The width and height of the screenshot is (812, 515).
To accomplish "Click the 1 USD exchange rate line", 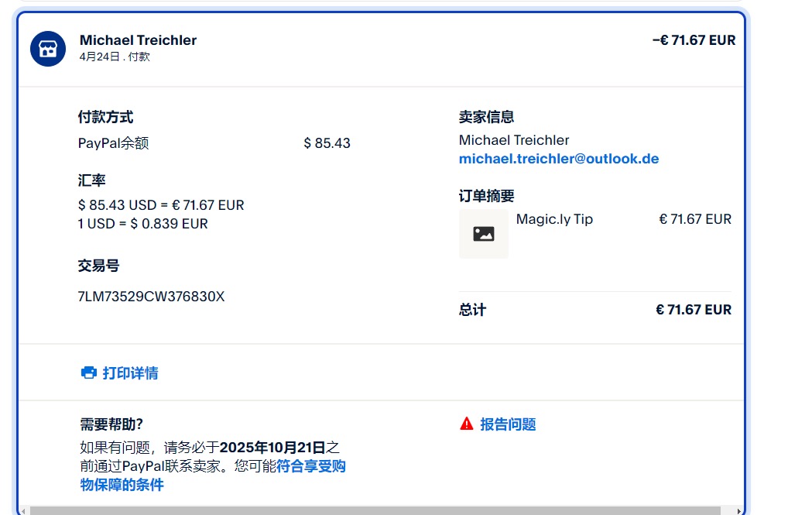I will tap(142, 224).
